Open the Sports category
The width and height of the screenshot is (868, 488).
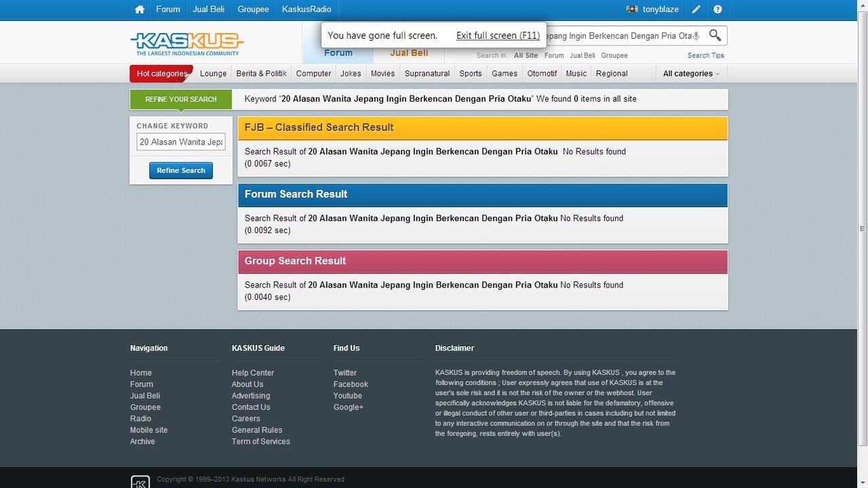(x=471, y=73)
